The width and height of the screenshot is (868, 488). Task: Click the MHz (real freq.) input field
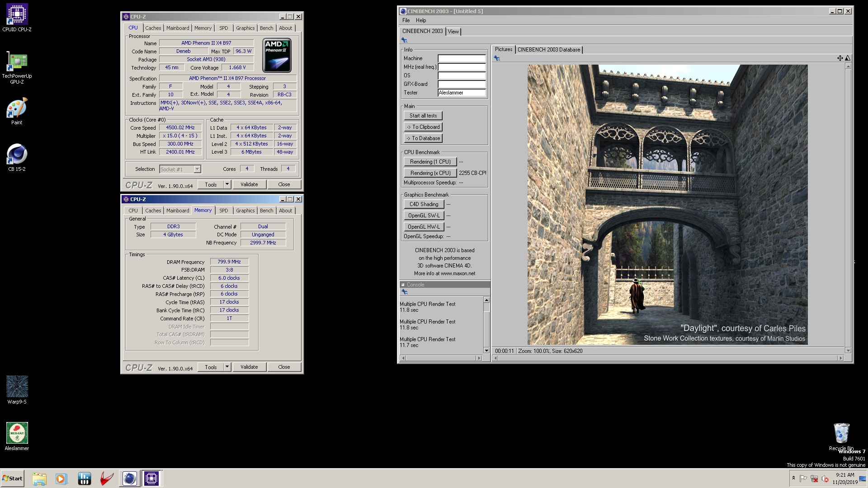tap(462, 67)
